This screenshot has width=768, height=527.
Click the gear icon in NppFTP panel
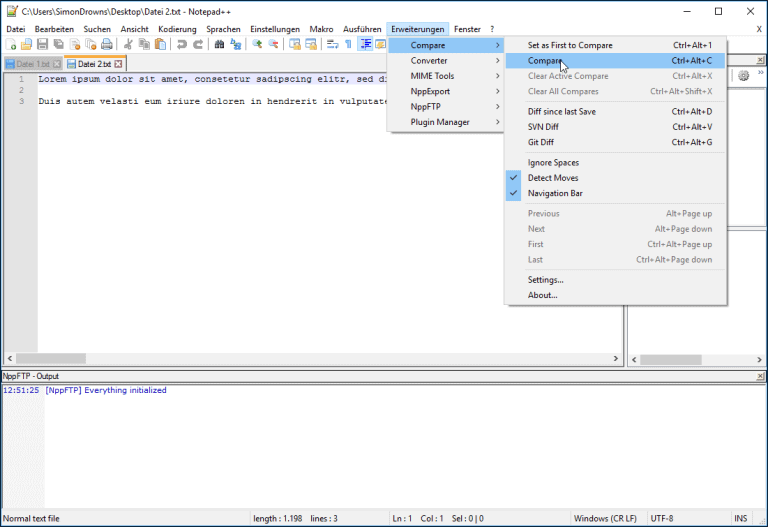pos(744,76)
